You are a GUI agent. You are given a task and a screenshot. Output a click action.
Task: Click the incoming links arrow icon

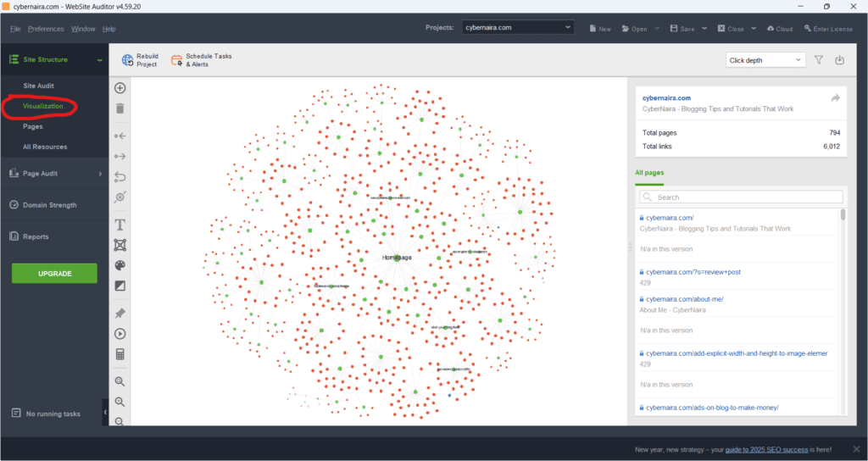120,136
